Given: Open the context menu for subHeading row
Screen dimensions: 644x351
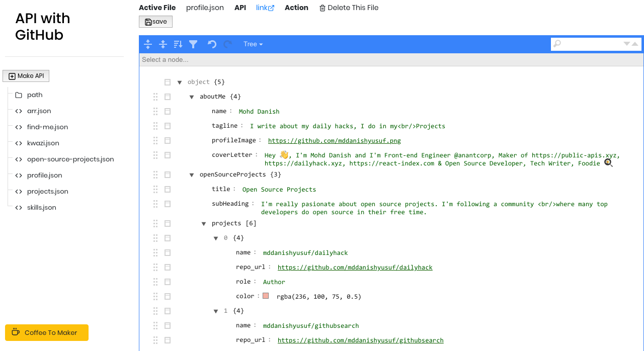Looking at the screenshot, I should tap(168, 204).
